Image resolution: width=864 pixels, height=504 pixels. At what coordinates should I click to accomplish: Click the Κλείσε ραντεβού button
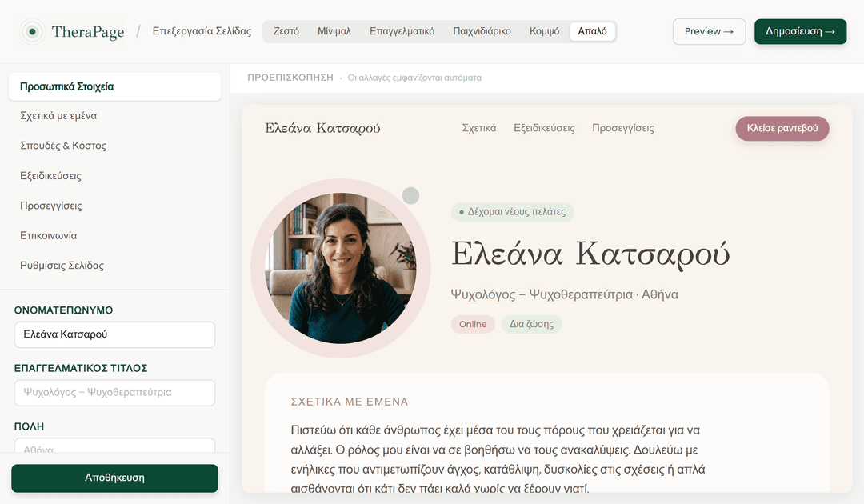click(x=782, y=128)
